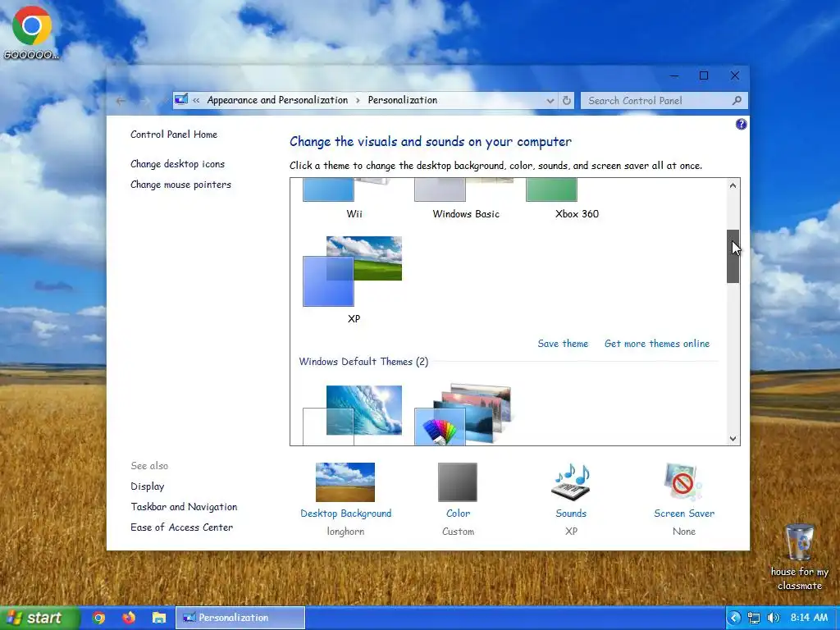This screenshot has height=630, width=840.
Task: Click Save theme link
Action: [563, 344]
